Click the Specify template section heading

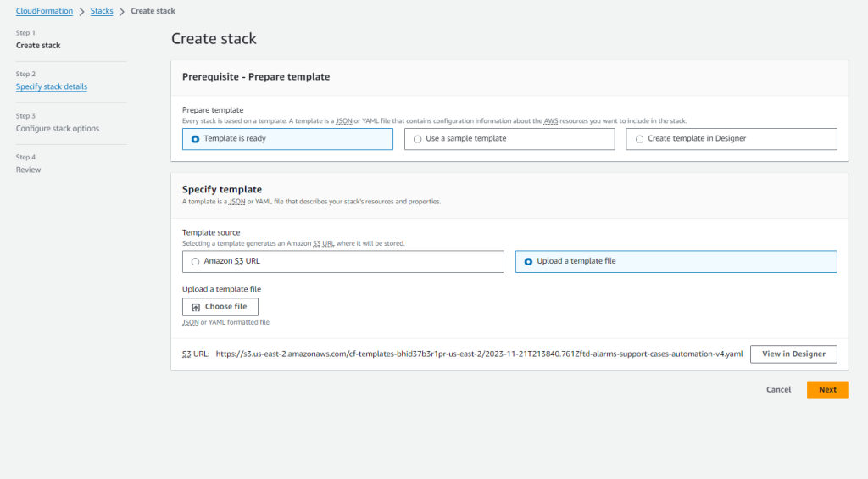coord(222,189)
